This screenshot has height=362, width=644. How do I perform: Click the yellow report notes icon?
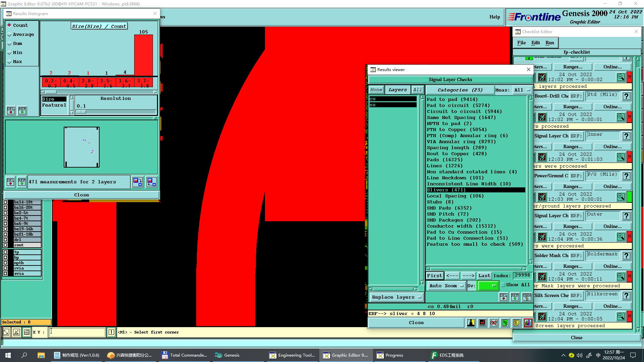click(516, 323)
